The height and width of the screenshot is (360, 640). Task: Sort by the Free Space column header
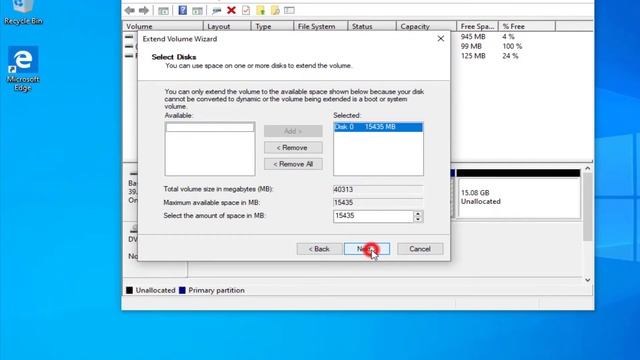pyautogui.click(x=478, y=26)
